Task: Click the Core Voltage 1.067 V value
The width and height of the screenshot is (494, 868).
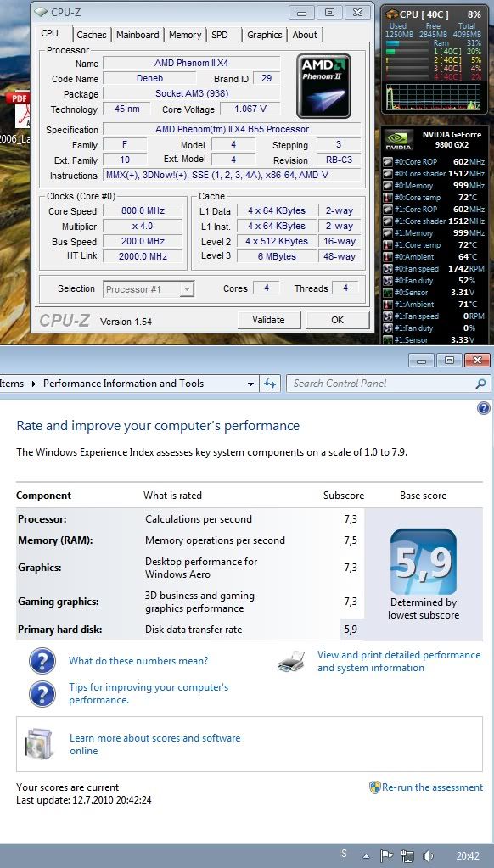Action: (x=250, y=109)
